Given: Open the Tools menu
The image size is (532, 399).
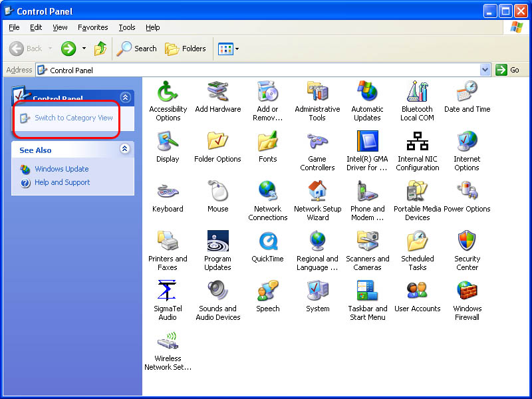Looking at the screenshot, I should click(126, 27).
